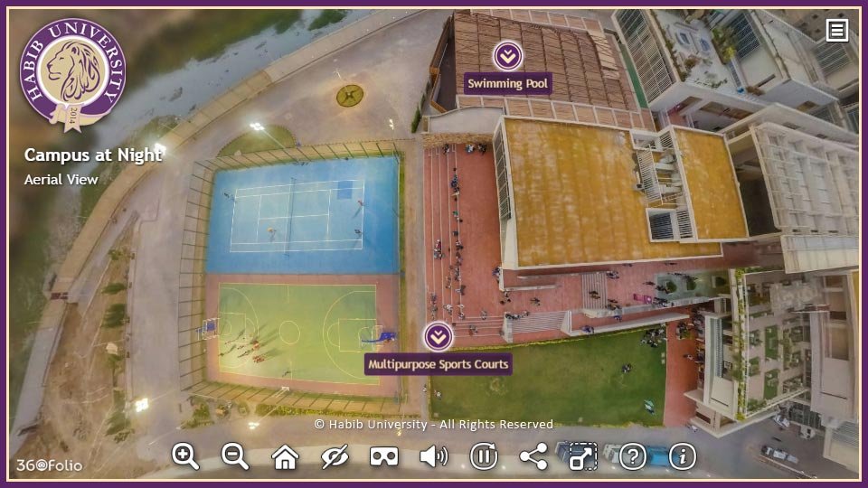Click the zoom in magnifier icon

click(185, 456)
